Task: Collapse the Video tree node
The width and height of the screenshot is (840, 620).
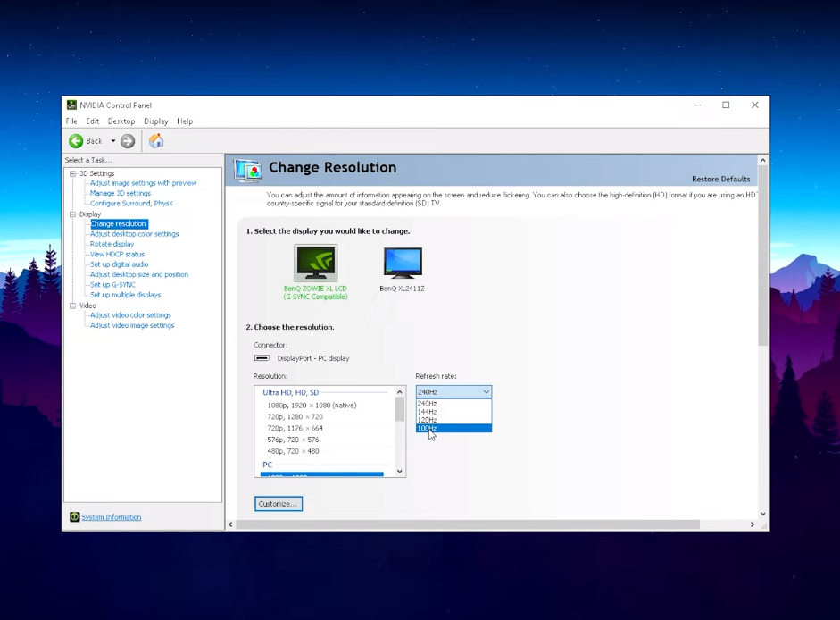Action: 73,306
